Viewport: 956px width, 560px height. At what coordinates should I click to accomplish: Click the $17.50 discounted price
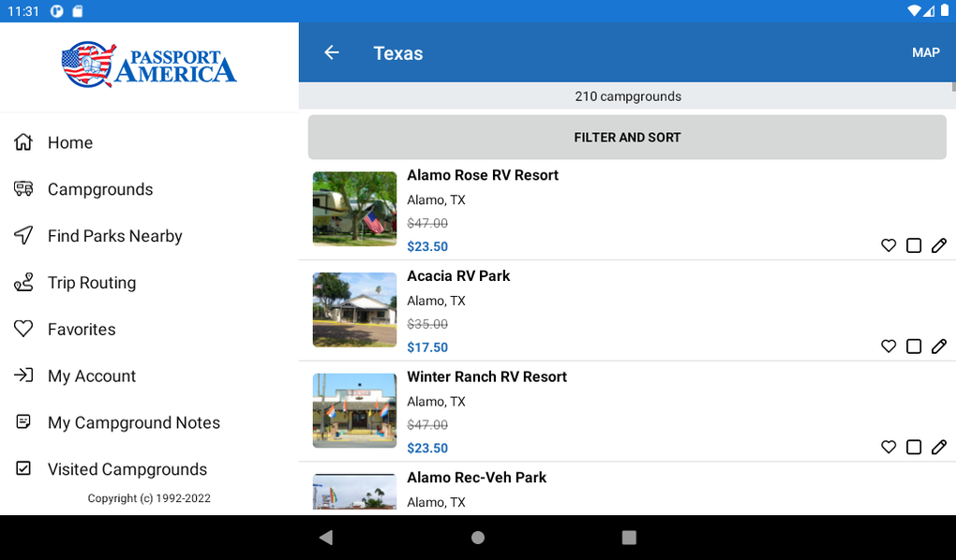click(x=427, y=347)
